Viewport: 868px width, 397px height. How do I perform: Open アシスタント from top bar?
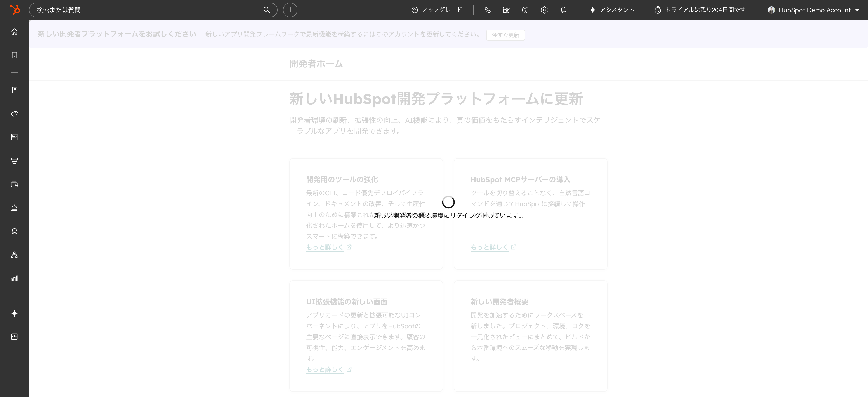[612, 10]
